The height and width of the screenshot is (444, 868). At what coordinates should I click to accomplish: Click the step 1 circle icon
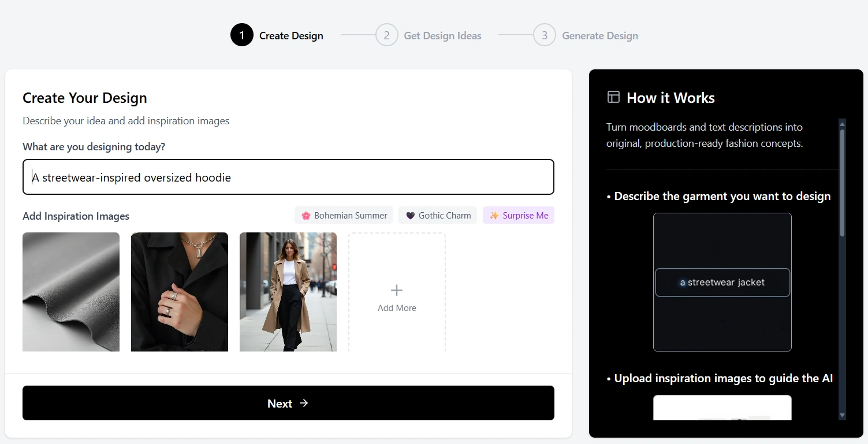point(242,35)
